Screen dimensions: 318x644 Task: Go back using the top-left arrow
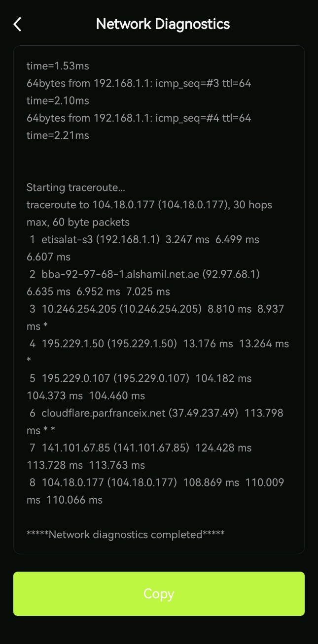point(18,24)
